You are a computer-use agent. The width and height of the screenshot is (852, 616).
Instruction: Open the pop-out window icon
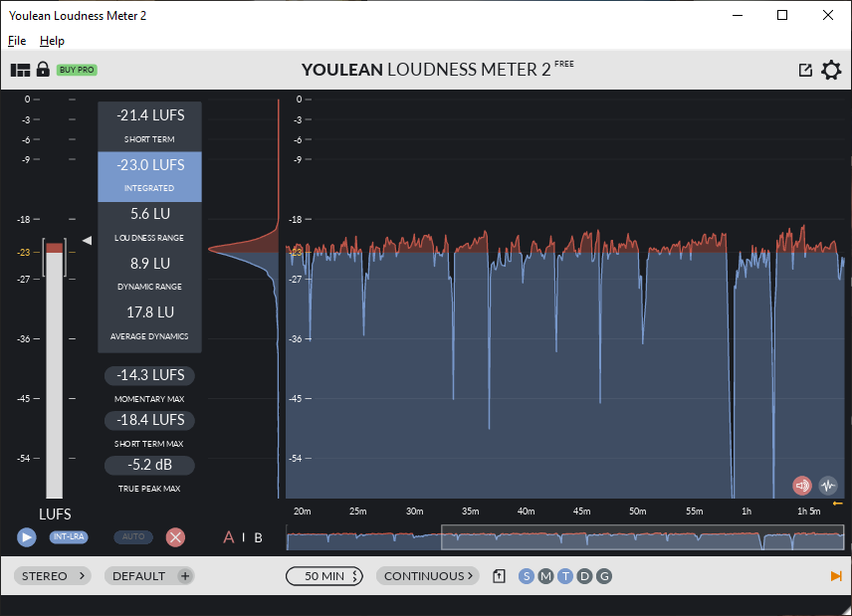[x=805, y=70]
